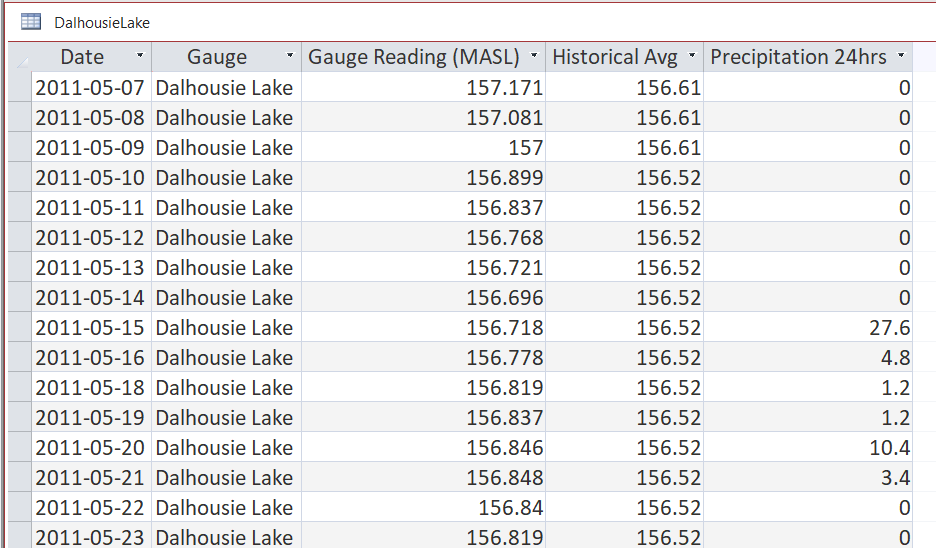Open Precipitation 24hrs column dropdown arrow
Screen dimensions: 936x548
tap(901, 56)
